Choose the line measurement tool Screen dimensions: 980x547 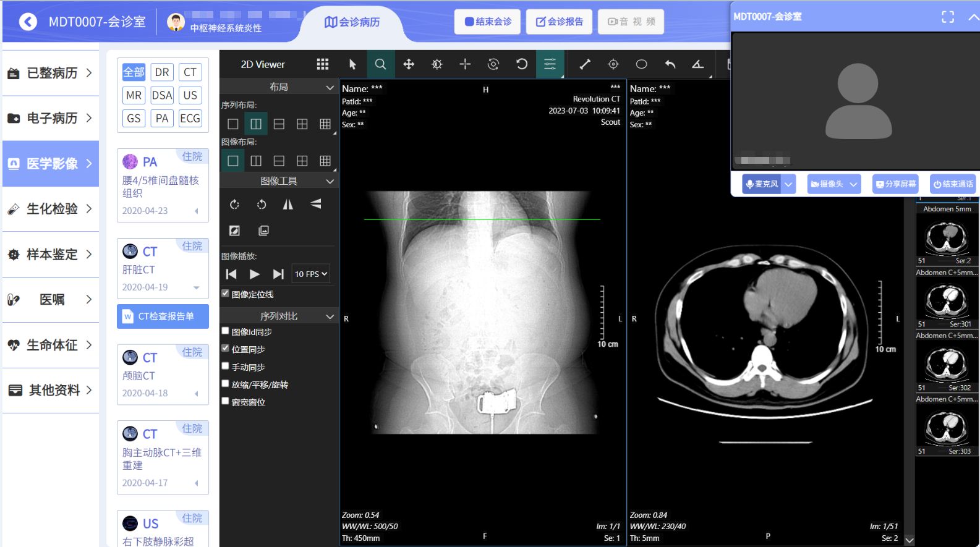584,64
